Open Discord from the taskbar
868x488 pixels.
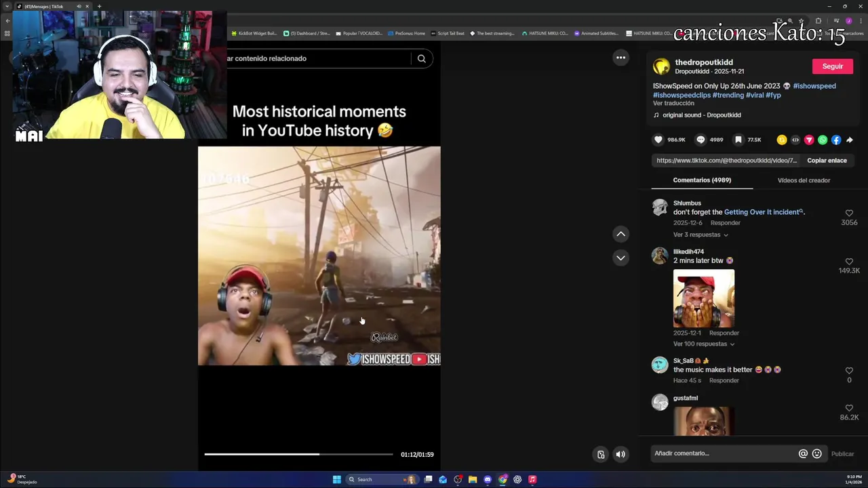click(x=488, y=479)
